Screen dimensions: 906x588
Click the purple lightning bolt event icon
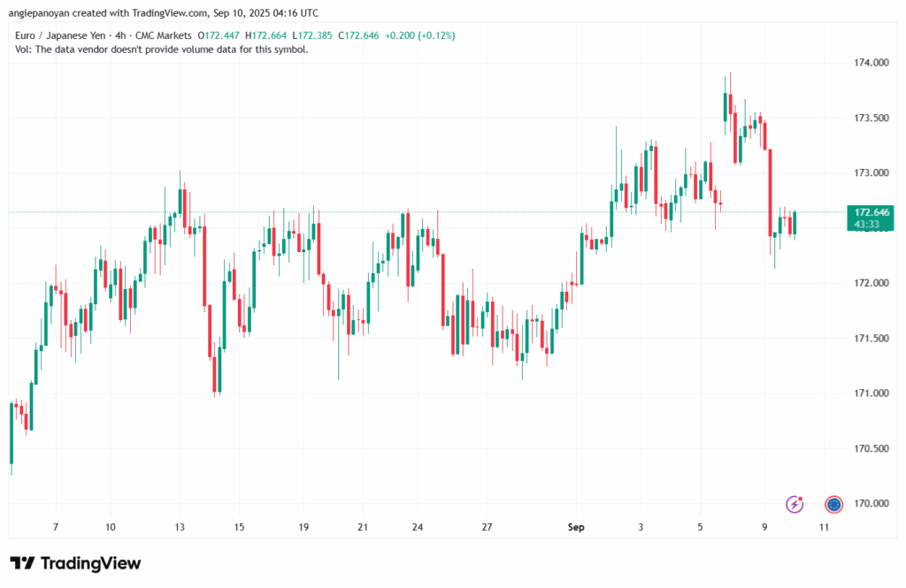[795, 504]
